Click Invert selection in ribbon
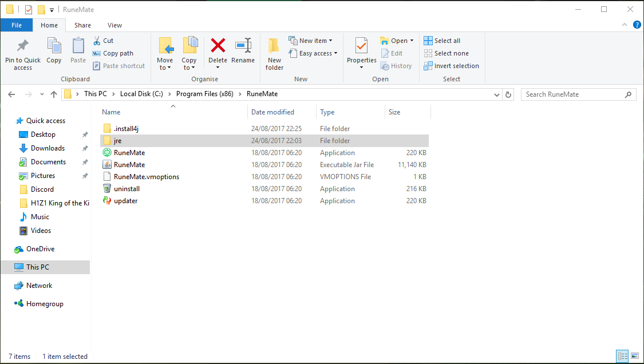Image resolution: width=644 pixels, height=364 pixels. point(452,66)
